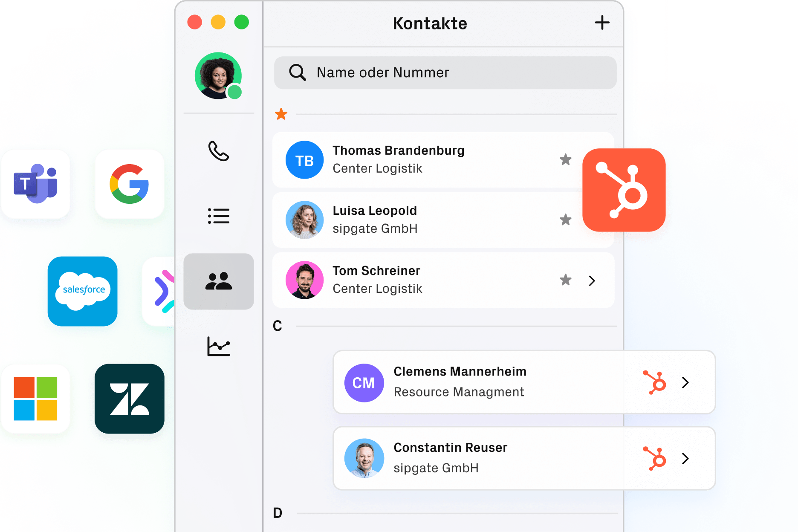Click the Kontakte window title
This screenshot has width=798, height=532.
[x=430, y=23]
